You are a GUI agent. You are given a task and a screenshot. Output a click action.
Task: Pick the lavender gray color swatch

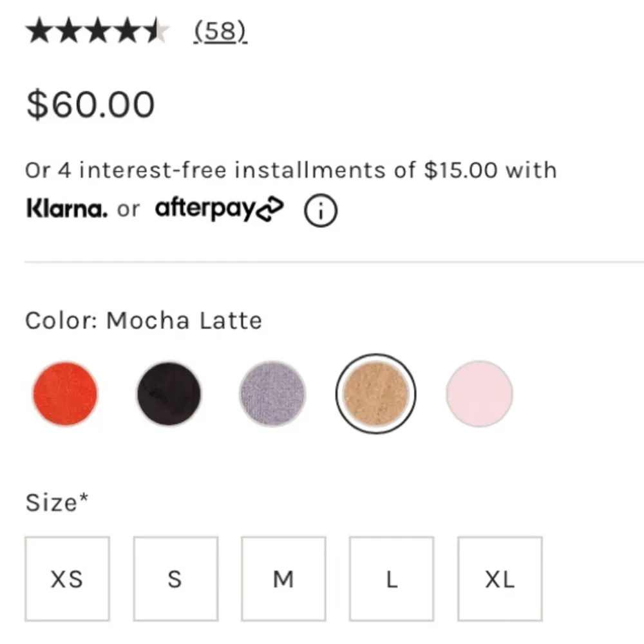point(272,393)
